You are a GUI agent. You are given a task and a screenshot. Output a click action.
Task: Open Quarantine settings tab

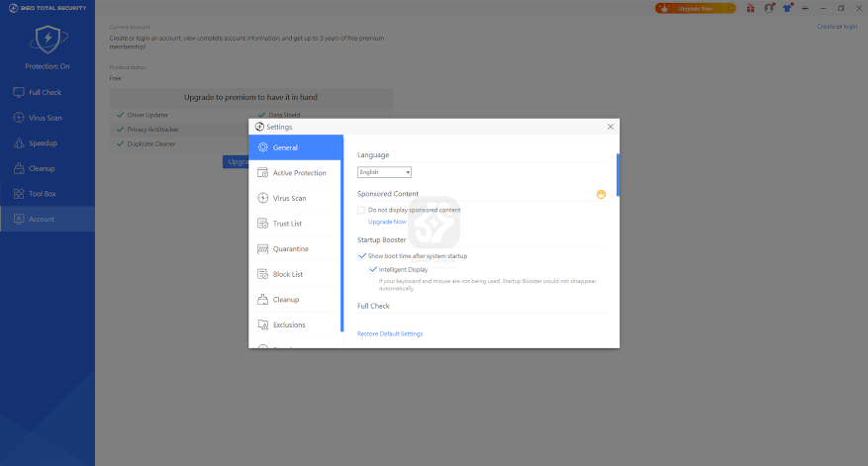click(x=295, y=249)
